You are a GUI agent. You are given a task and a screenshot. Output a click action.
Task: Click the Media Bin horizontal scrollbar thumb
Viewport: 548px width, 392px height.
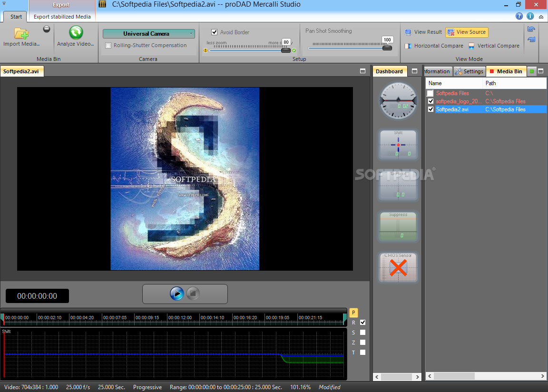tap(454, 376)
